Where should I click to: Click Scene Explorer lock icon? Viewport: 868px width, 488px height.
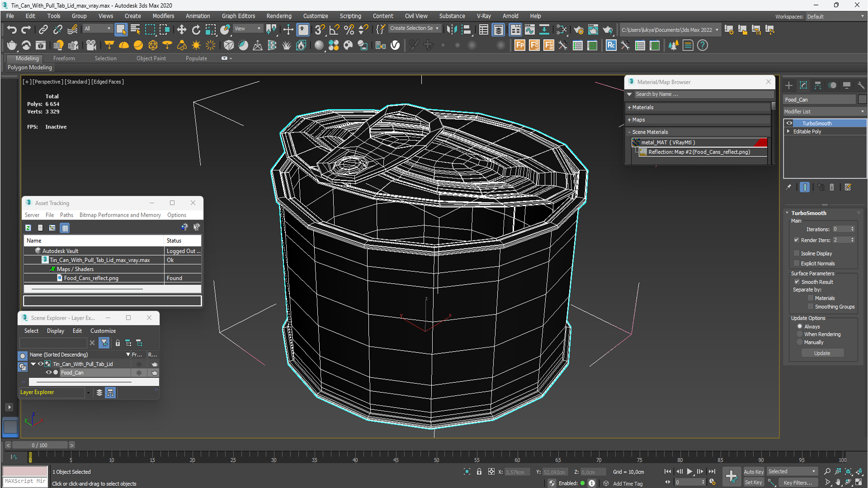118,343
